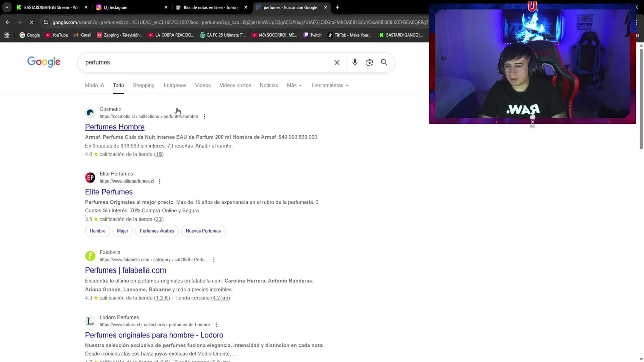
Task: Open the TikTok bookmark
Action: tap(349, 35)
